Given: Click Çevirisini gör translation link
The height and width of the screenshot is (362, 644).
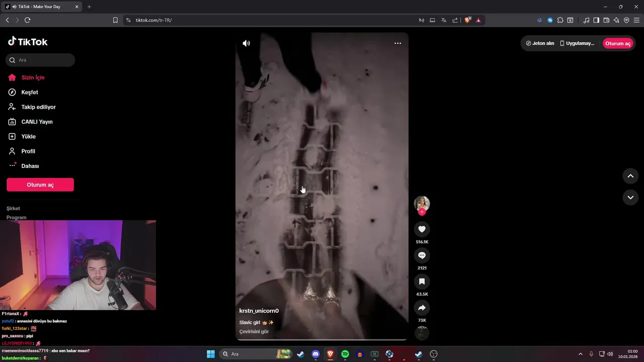Looking at the screenshot, I should click(x=254, y=332).
